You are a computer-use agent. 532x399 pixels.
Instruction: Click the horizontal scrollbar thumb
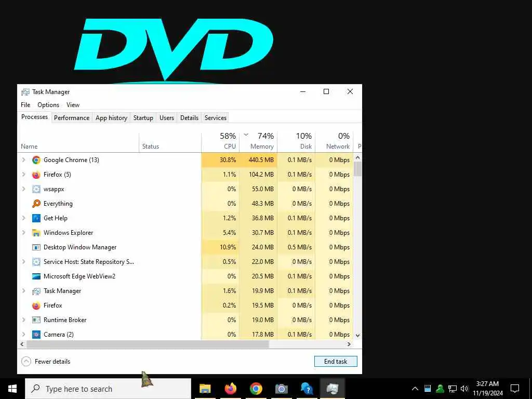click(148, 344)
